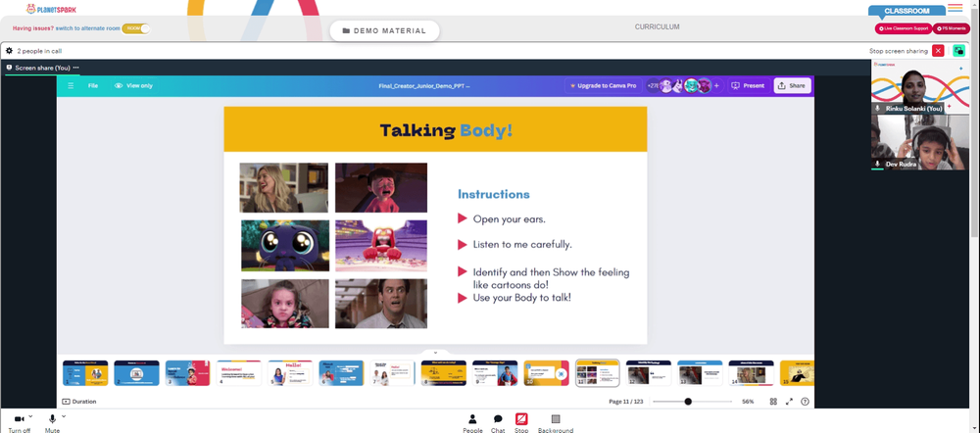Image resolution: width=980 pixels, height=433 pixels.
Task: Open the Chat panel
Action: tap(498, 423)
